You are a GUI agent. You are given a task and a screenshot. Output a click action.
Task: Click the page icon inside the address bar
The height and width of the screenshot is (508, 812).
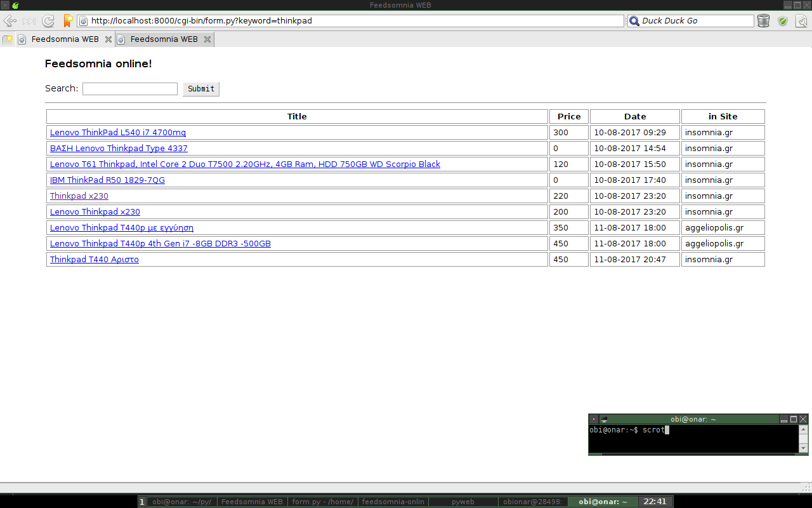tap(83, 21)
